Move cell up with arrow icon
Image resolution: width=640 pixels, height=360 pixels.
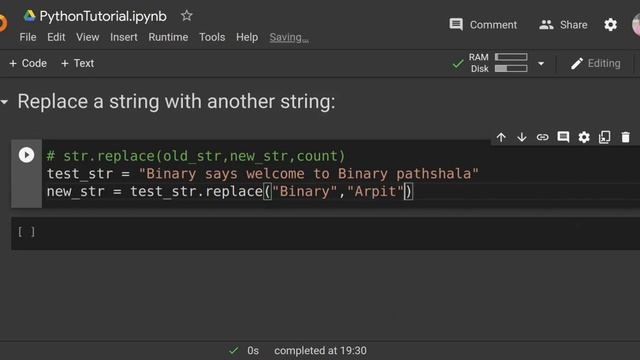coord(501,137)
